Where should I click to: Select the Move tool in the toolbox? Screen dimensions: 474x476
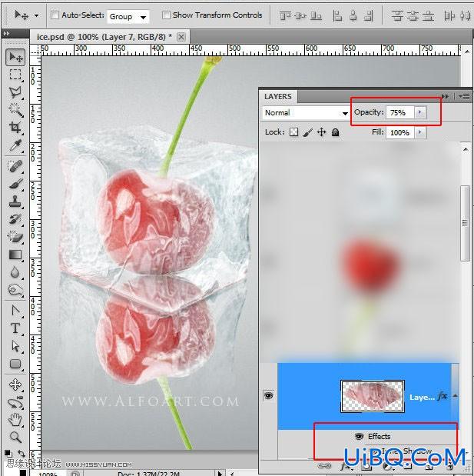(x=15, y=57)
